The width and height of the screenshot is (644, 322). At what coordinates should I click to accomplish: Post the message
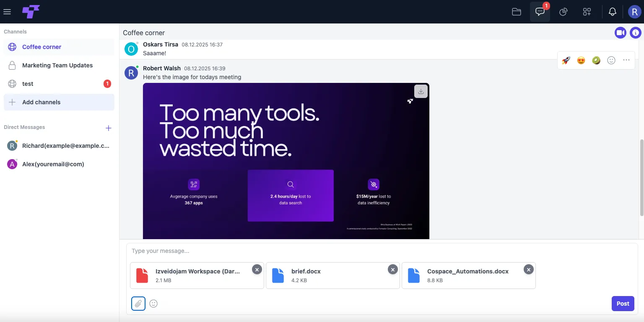tap(623, 304)
